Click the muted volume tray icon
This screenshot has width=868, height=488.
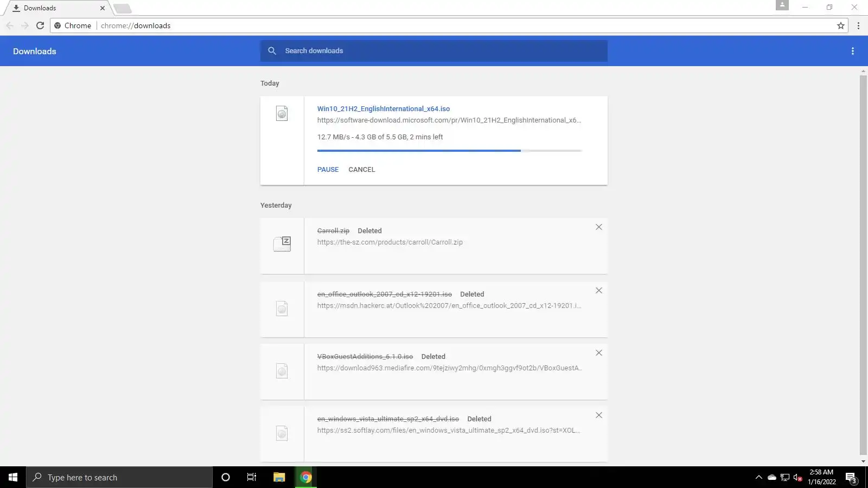click(797, 477)
